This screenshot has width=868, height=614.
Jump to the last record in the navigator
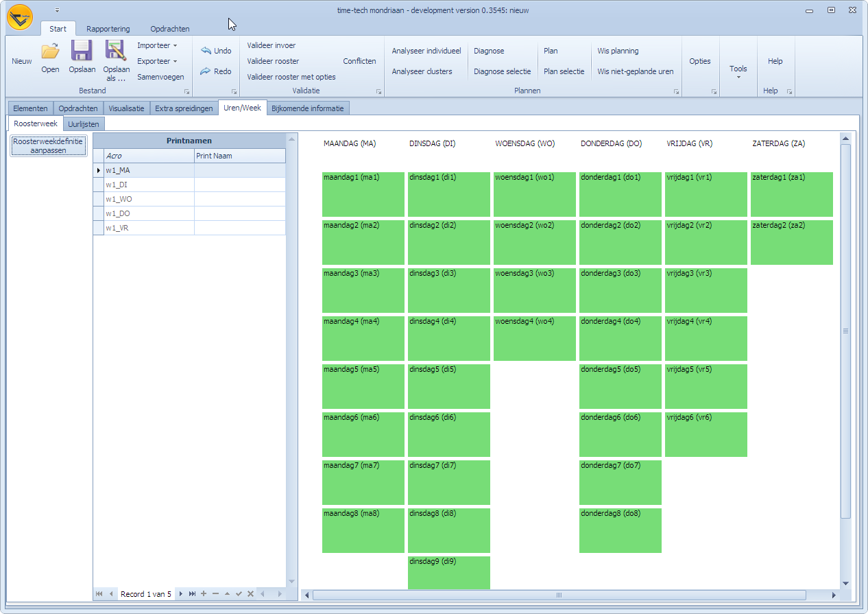click(192, 594)
